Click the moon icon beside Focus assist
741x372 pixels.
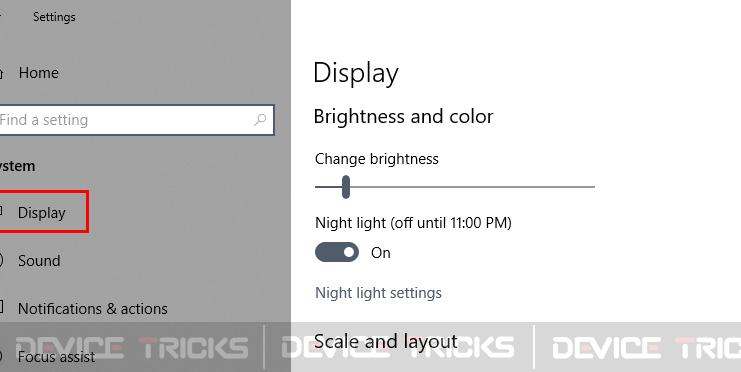1,356
